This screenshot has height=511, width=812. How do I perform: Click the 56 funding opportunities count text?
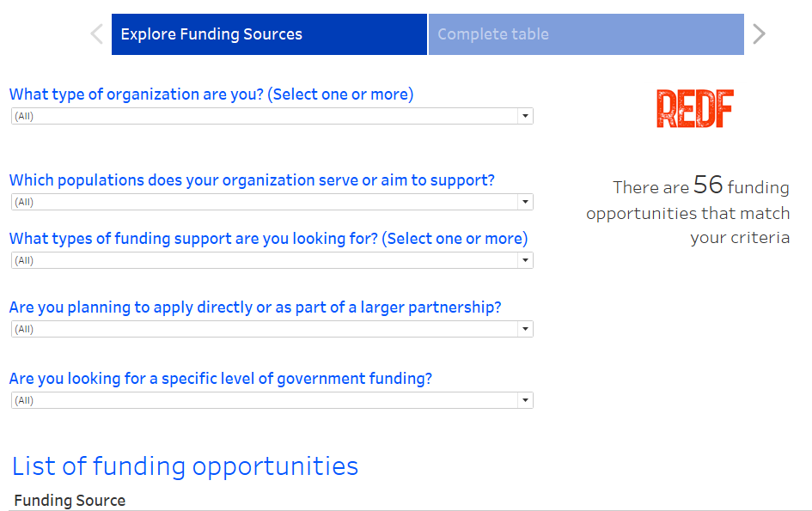(708, 186)
